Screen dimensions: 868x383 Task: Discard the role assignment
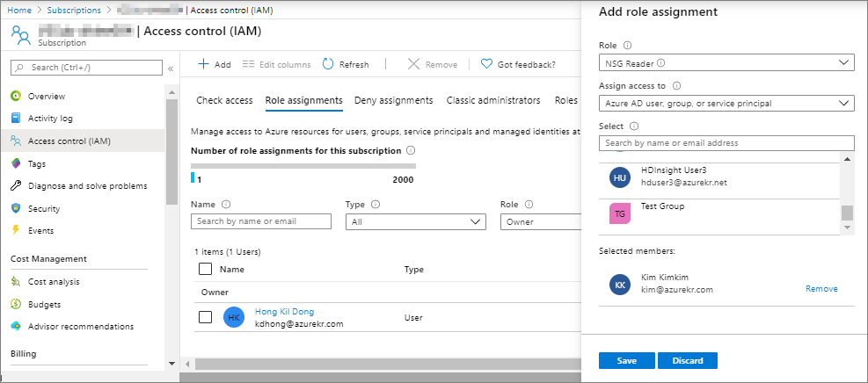pos(688,360)
